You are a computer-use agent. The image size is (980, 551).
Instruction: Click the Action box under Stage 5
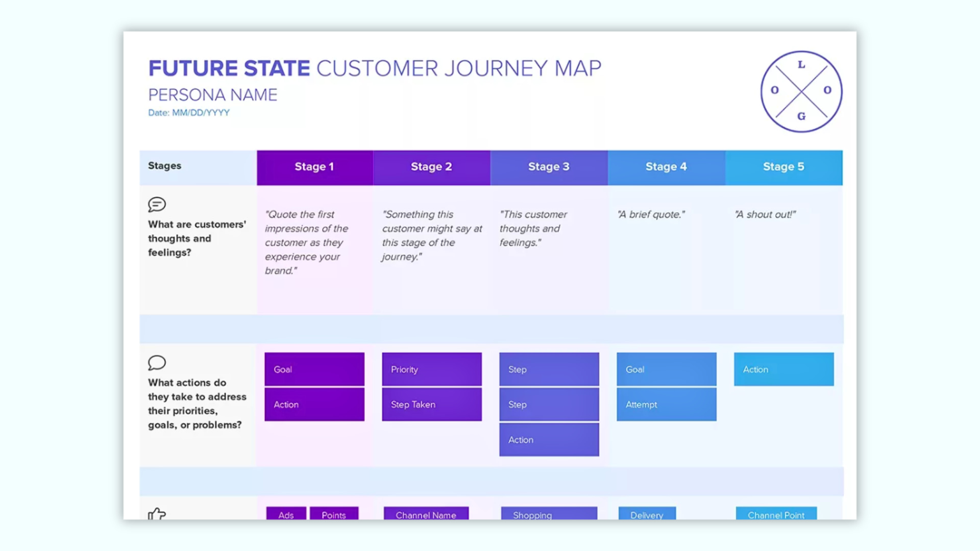pos(784,369)
